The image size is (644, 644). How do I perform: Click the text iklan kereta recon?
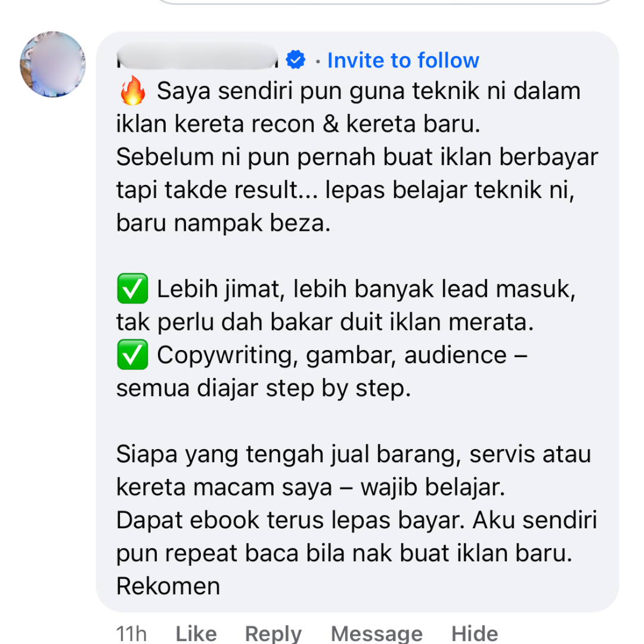pos(216,124)
